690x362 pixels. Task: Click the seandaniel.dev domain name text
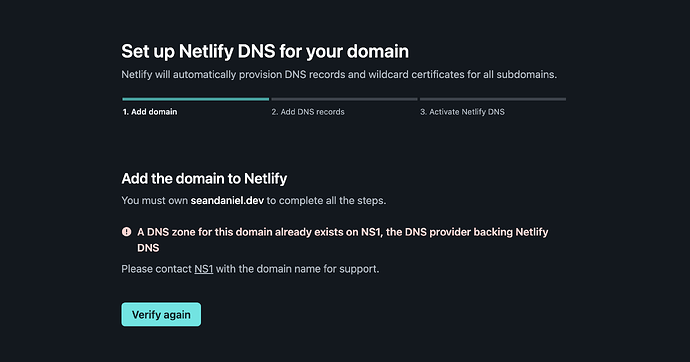coord(227,201)
